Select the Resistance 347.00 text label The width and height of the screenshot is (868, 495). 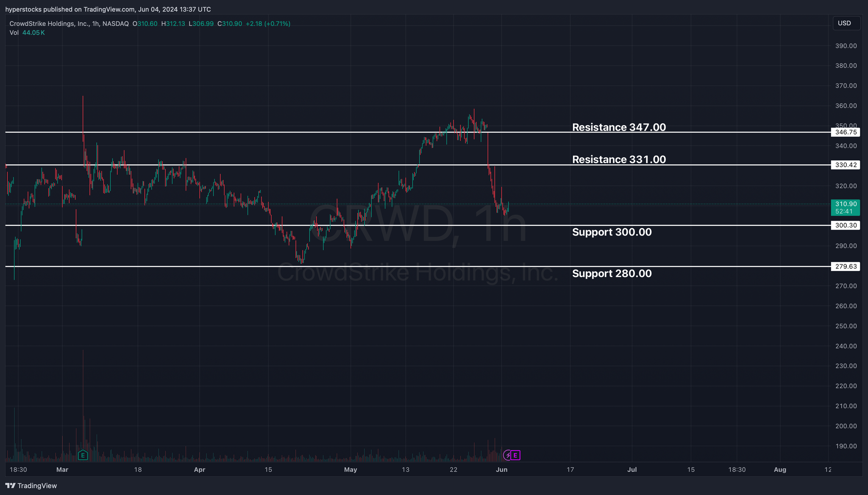click(619, 127)
